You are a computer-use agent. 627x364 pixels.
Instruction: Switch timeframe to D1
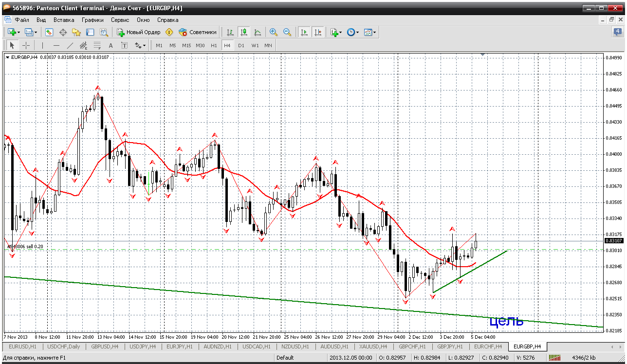(241, 45)
